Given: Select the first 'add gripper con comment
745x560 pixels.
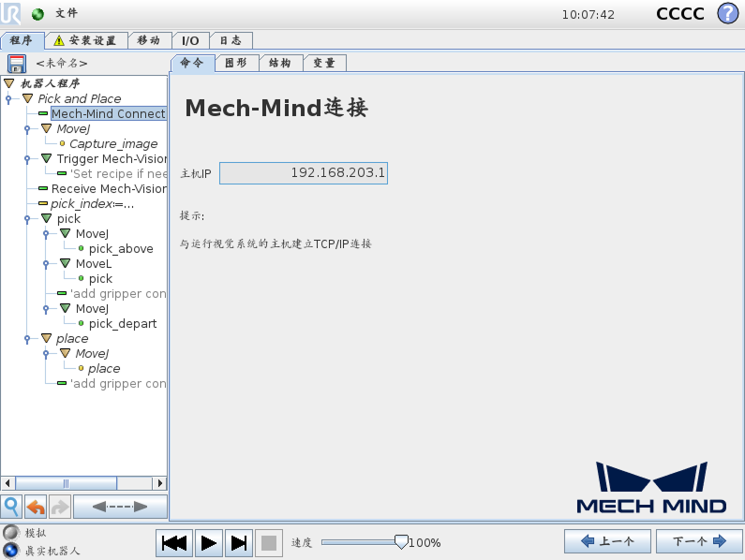Looking at the screenshot, I should [118, 293].
